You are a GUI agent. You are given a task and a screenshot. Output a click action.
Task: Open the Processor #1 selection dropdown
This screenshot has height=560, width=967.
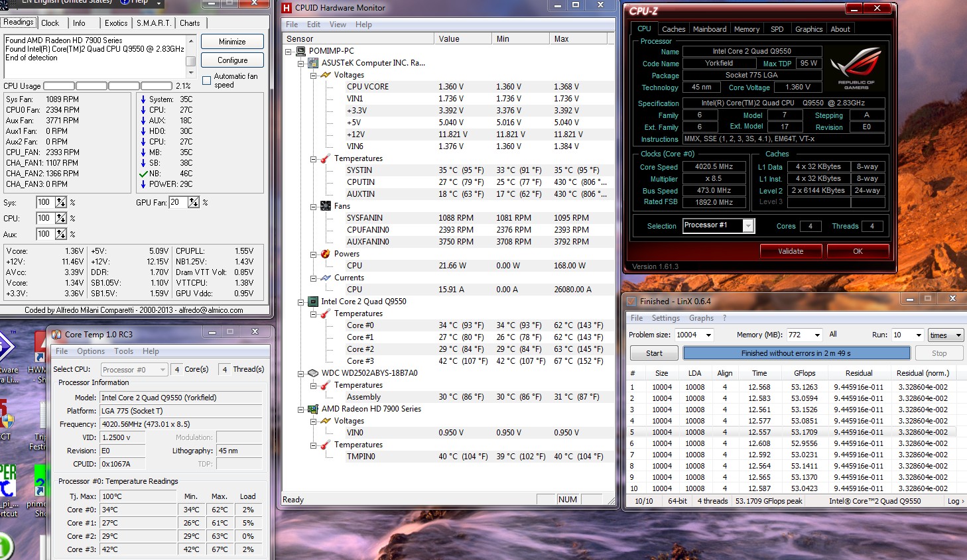pos(748,226)
